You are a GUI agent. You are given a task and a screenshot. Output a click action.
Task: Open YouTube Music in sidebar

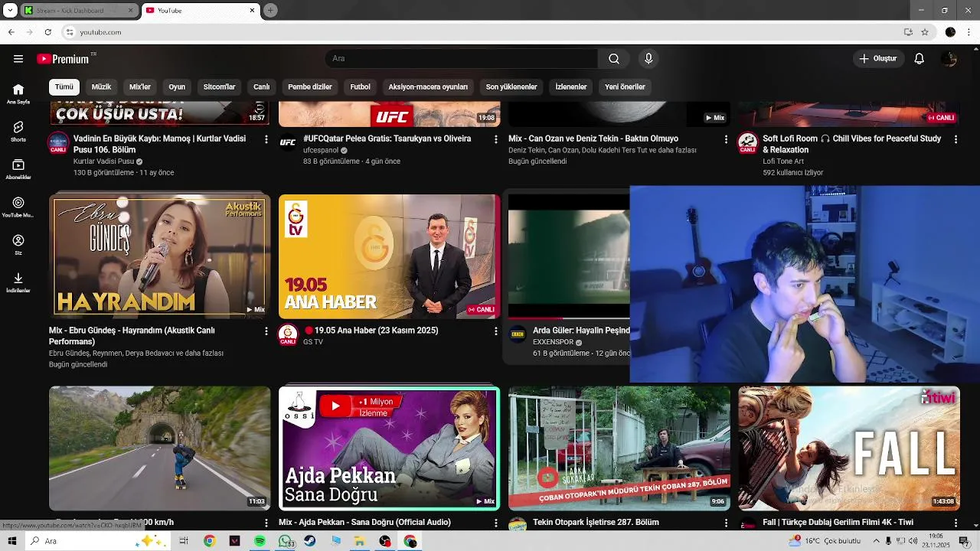pyautogui.click(x=18, y=207)
